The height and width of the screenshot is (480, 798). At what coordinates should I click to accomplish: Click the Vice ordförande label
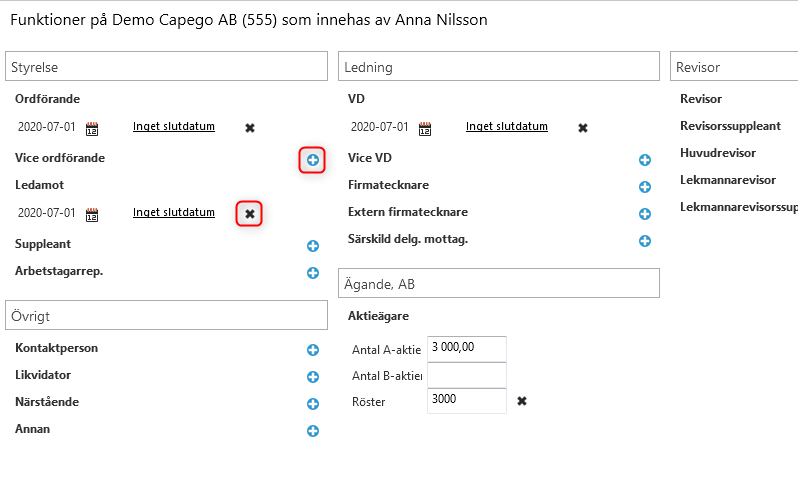[60, 158]
